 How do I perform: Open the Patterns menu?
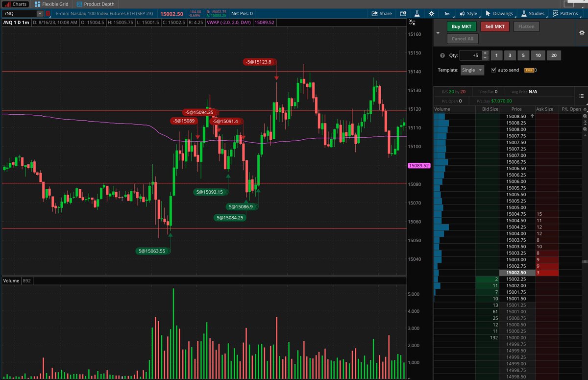point(565,14)
